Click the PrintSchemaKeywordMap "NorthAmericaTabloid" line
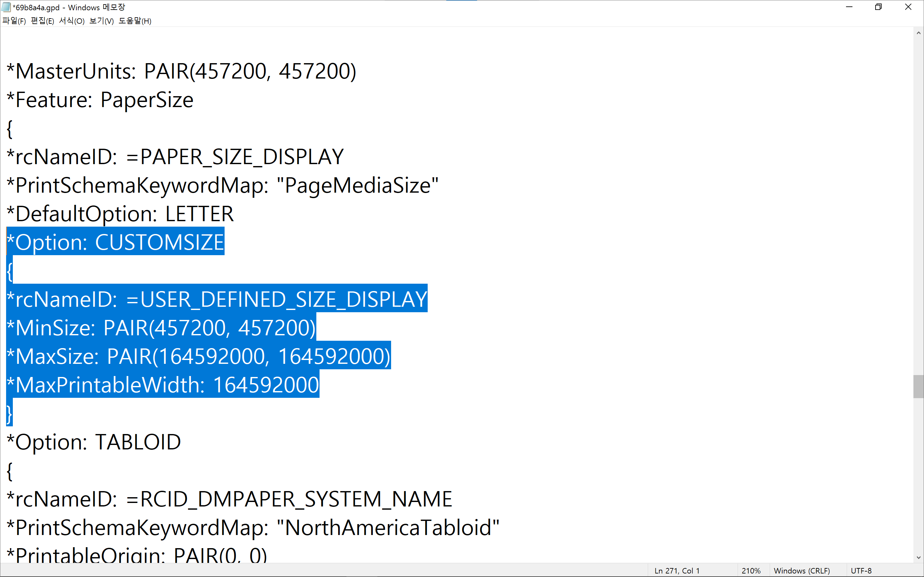Viewport: 924px width, 577px height. pos(253,528)
